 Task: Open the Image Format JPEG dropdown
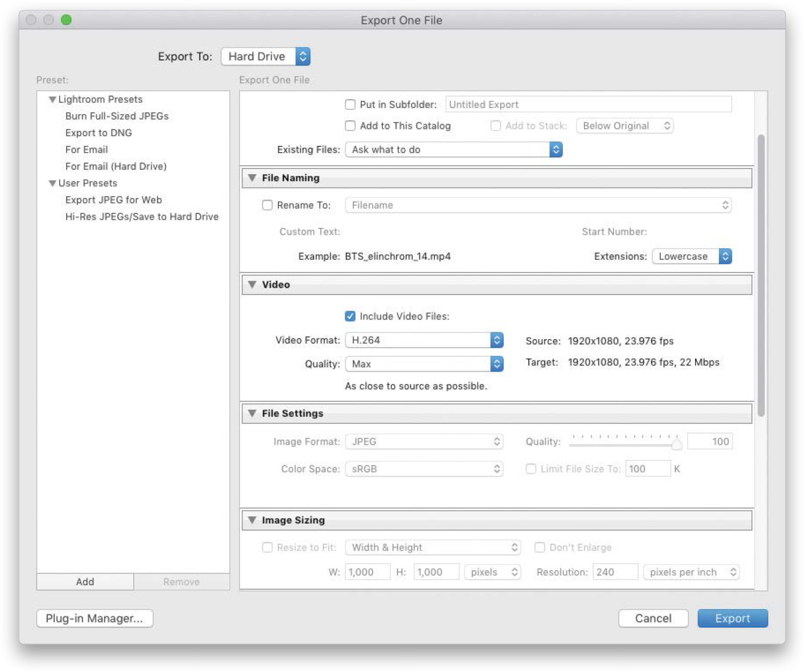tap(424, 442)
